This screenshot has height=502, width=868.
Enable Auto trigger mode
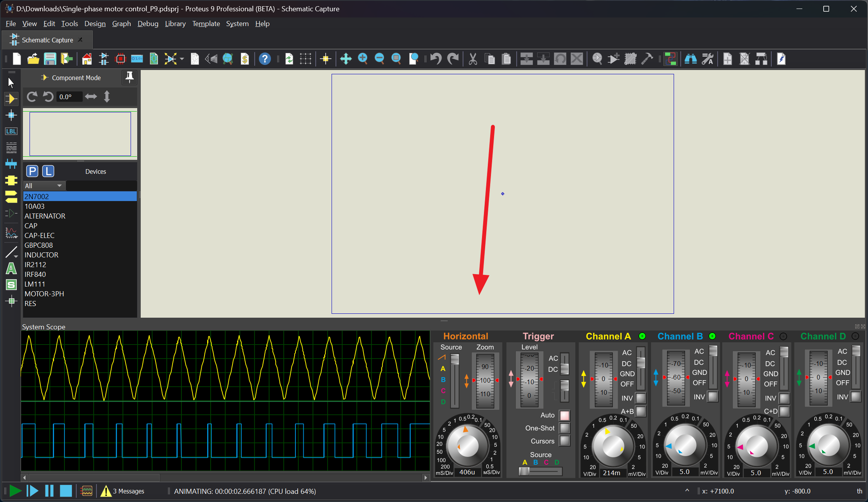point(564,415)
